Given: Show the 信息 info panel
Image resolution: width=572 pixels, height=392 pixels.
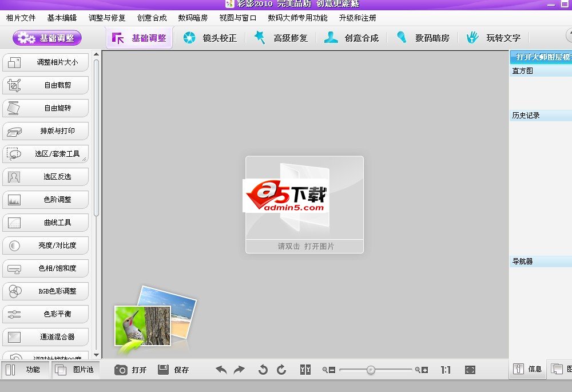Looking at the screenshot, I should tap(527, 369).
